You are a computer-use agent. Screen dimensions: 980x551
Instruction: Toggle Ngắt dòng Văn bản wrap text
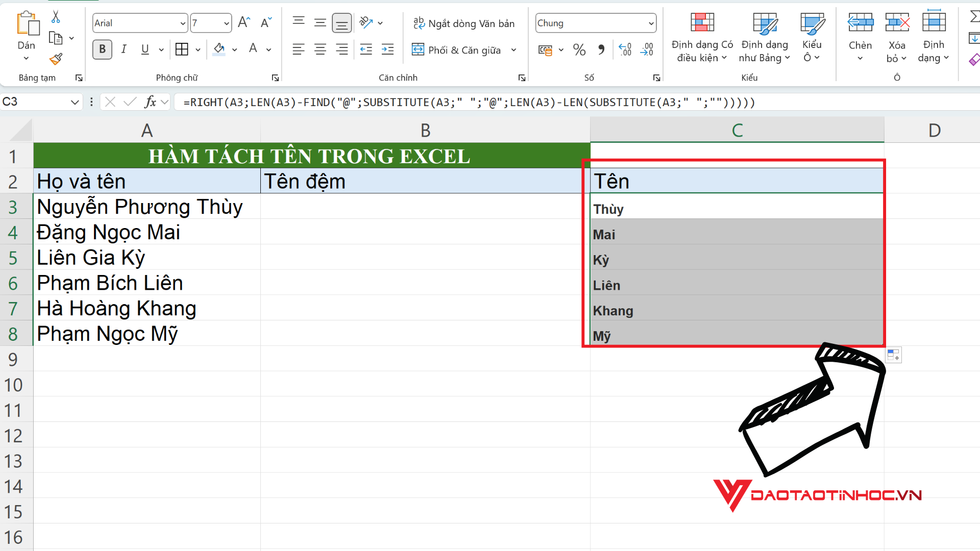click(463, 23)
